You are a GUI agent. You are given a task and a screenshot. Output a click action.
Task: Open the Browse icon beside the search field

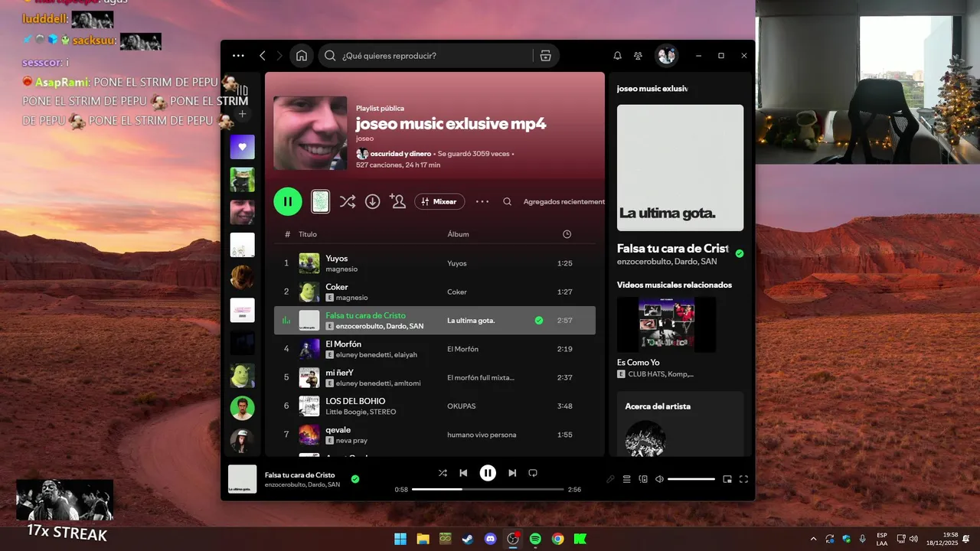(x=545, y=56)
